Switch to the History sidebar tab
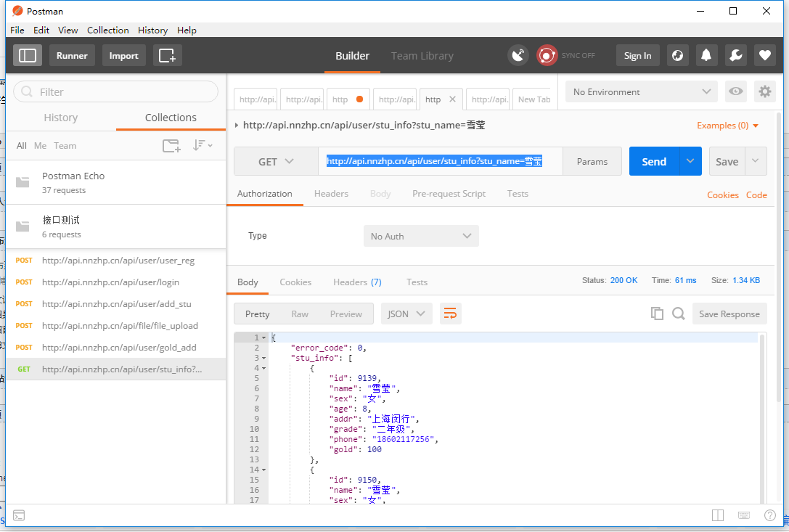The image size is (789, 532). click(x=61, y=118)
